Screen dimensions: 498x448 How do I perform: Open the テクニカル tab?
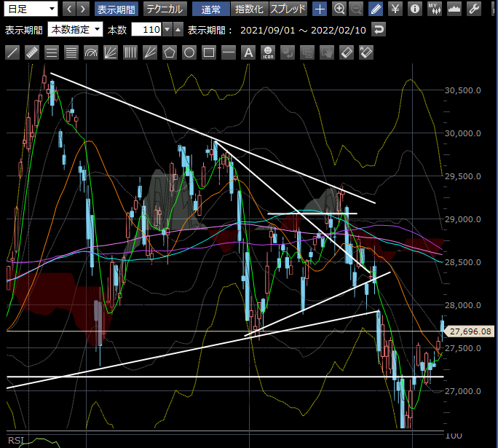164,9
